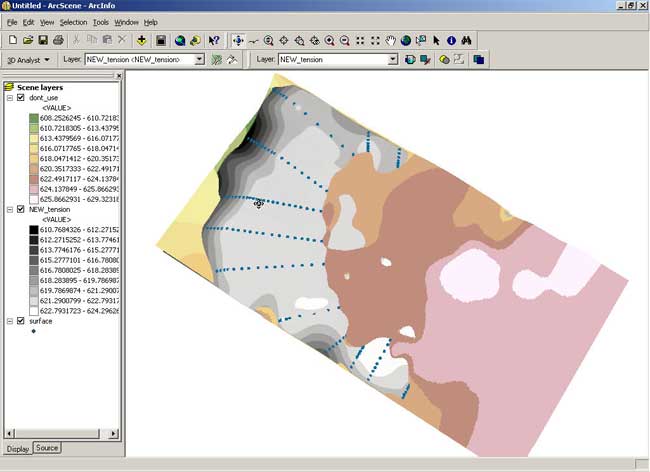Toggle visibility of NEW_tension layer

pyautogui.click(x=21, y=209)
